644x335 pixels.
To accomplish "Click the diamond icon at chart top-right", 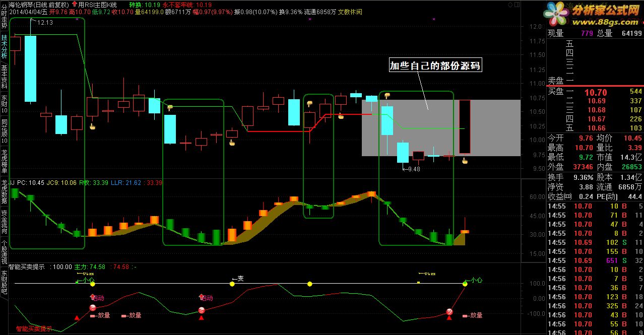I will [x=510, y=4].
